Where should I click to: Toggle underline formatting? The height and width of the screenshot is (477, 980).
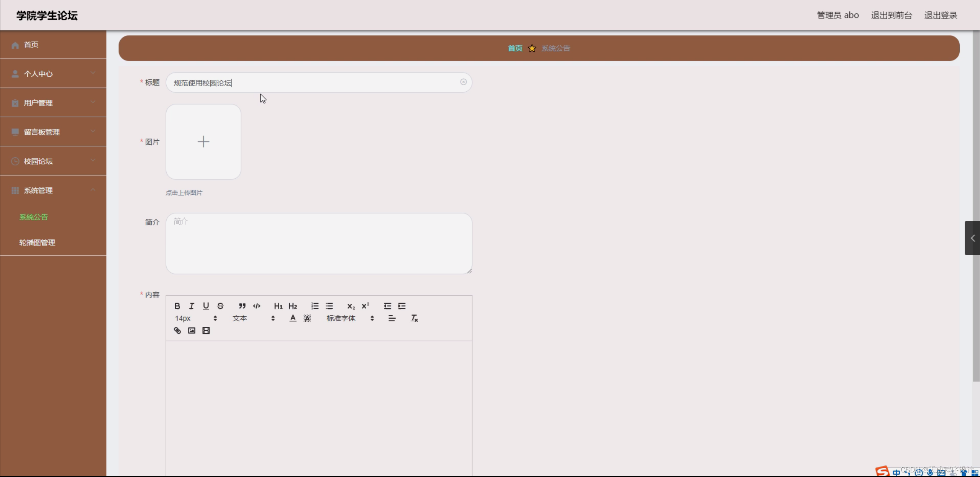coord(206,306)
